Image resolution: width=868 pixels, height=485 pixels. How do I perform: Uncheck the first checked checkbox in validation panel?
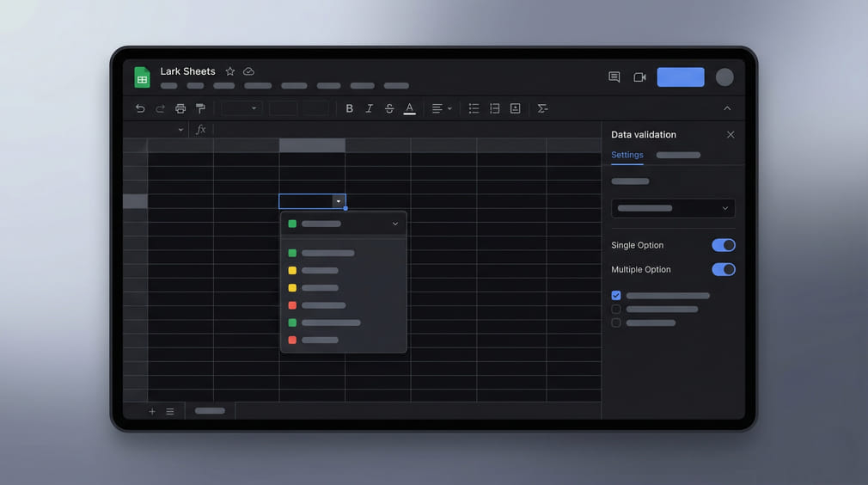[x=616, y=295]
